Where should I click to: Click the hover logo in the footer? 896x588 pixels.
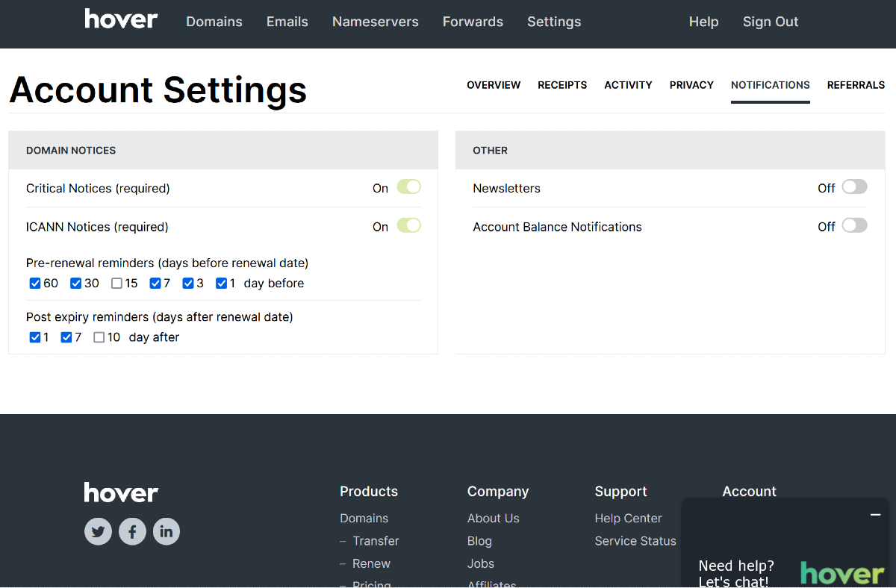[x=121, y=492]
